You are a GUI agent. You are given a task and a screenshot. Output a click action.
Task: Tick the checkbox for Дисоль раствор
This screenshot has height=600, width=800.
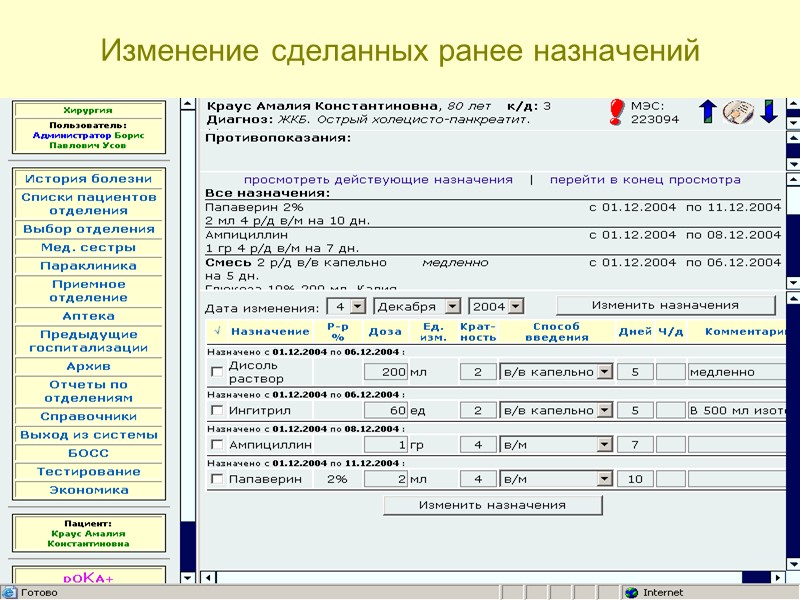[217, 372]
